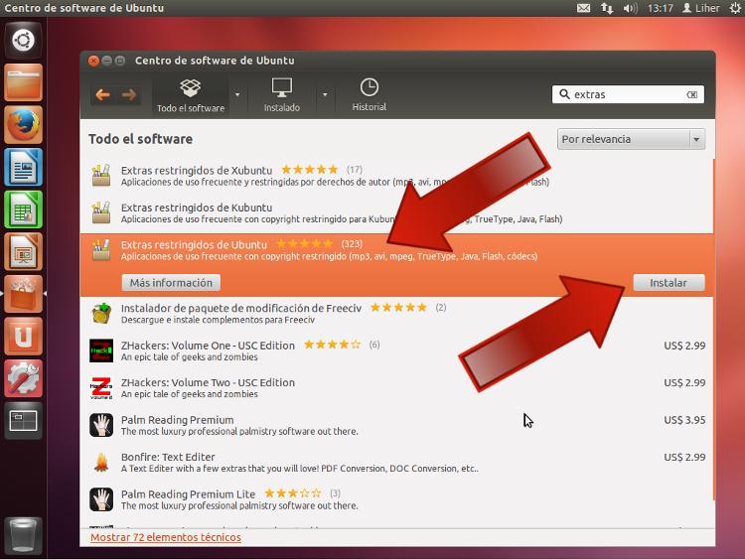Select the Palm Reading Premium entry
The width and height of the screenshot is (745, 560).
click(x=396, y=425)
